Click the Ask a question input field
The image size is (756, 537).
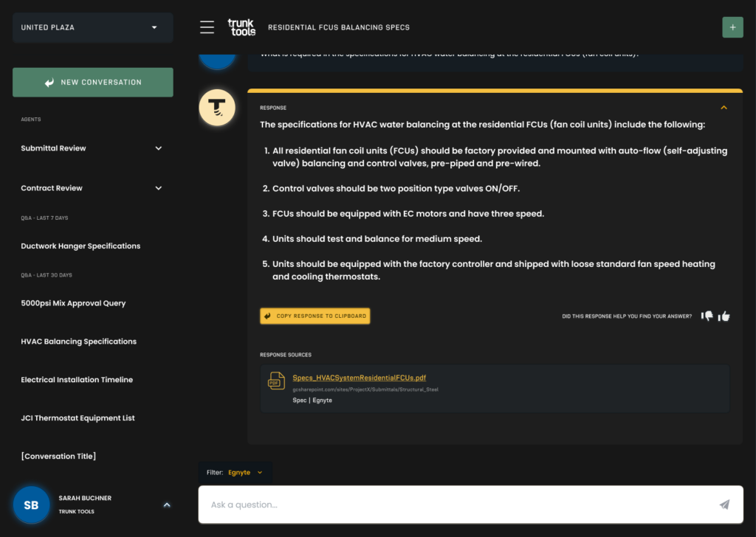point(458,505)
